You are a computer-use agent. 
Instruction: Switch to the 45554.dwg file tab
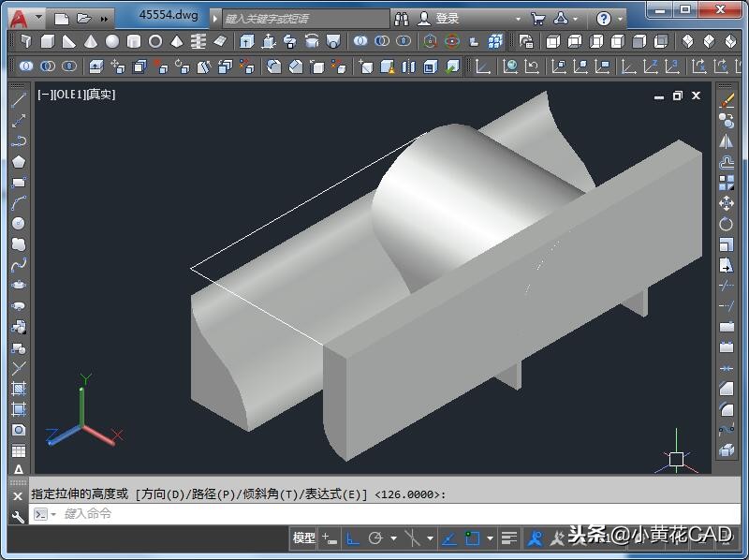[169, 16]
